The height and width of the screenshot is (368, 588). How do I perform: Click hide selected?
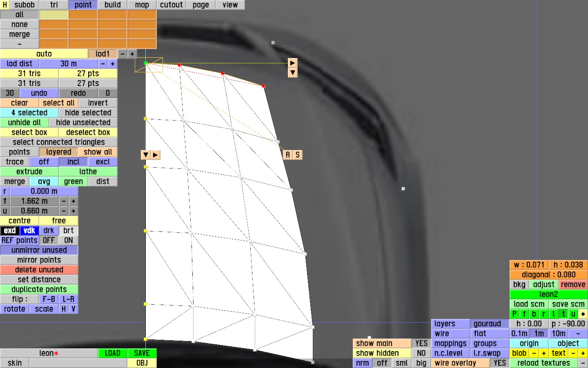coord(88,113)
